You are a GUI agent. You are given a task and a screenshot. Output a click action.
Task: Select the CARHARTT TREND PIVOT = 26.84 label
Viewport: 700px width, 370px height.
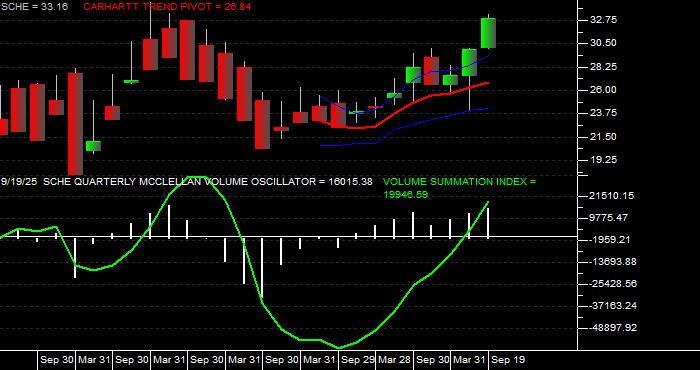point(167,7)
